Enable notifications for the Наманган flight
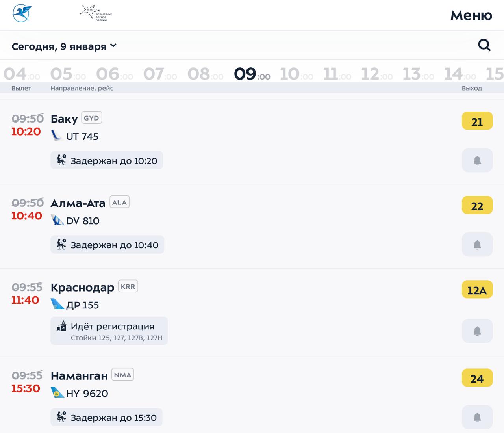 (477, 417)
